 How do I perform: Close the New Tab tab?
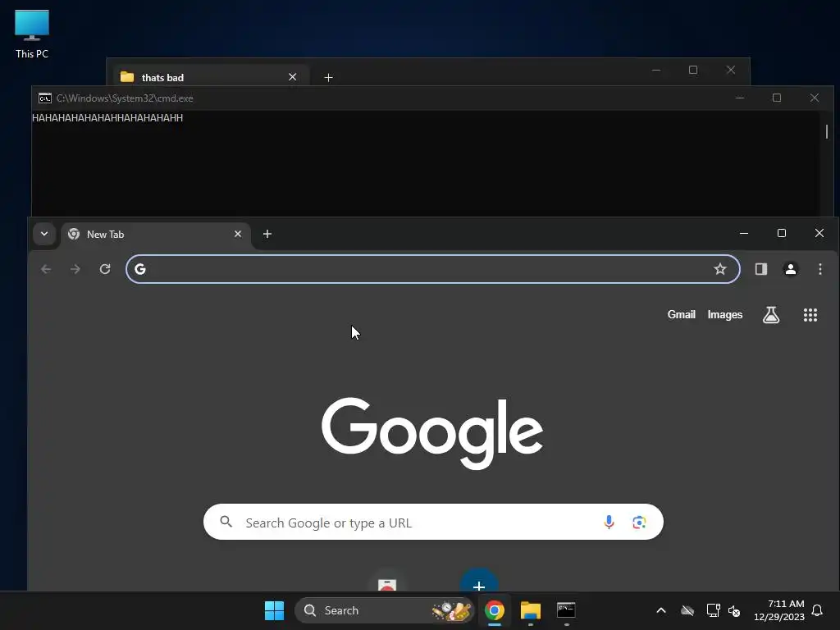[238, 234]
